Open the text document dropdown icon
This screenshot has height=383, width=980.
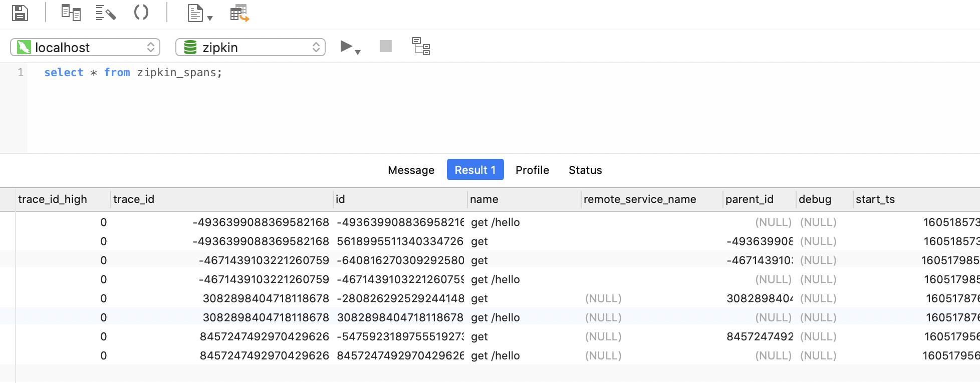pyautogui.click(x=200, y=13)
